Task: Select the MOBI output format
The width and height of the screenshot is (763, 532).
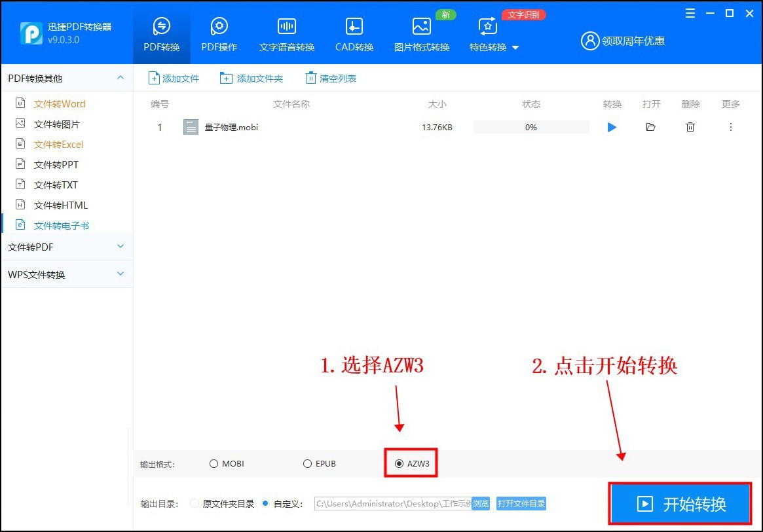Action: 213,463
